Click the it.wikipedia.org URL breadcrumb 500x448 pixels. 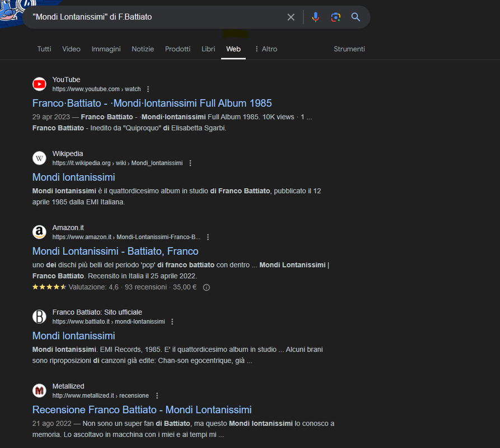(x=118, y=164)
